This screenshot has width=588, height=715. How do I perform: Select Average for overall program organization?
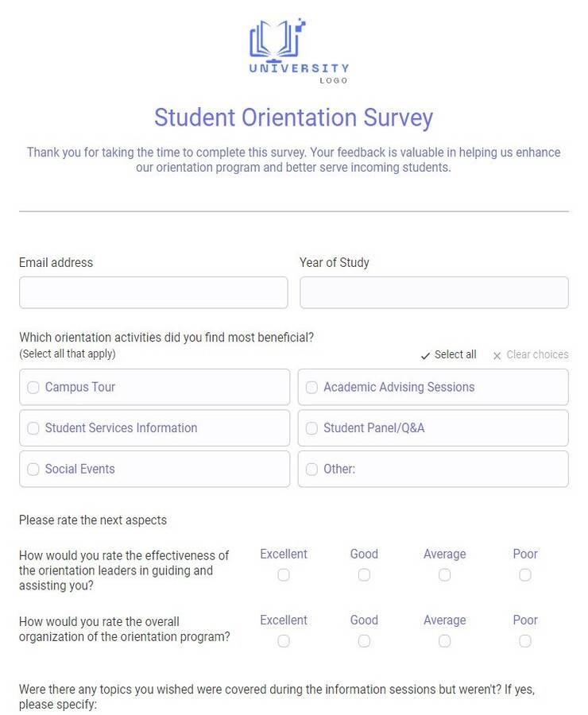(445, 640)
